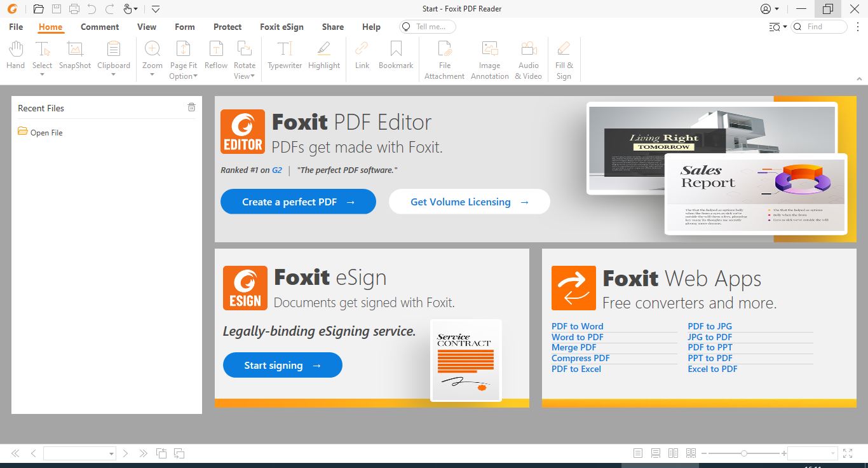The image size is (868, 468).
Task: Select the Highlight tool
Action: coord(324,55)
